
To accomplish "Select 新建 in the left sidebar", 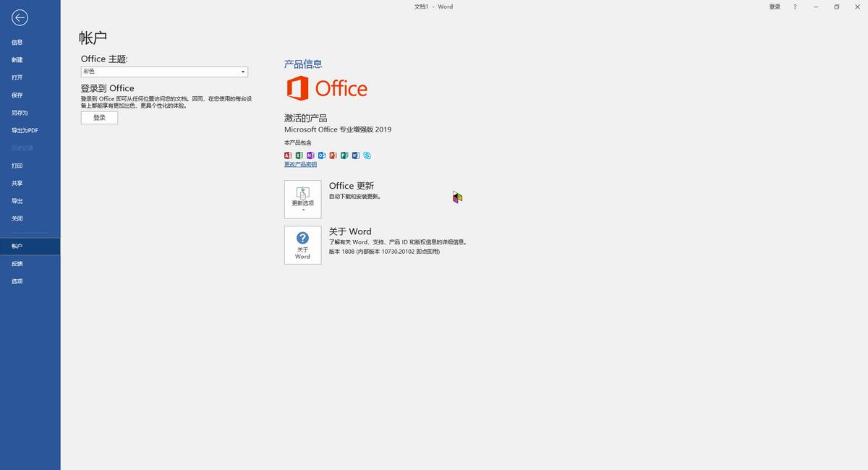I will (x=17, y=59).
